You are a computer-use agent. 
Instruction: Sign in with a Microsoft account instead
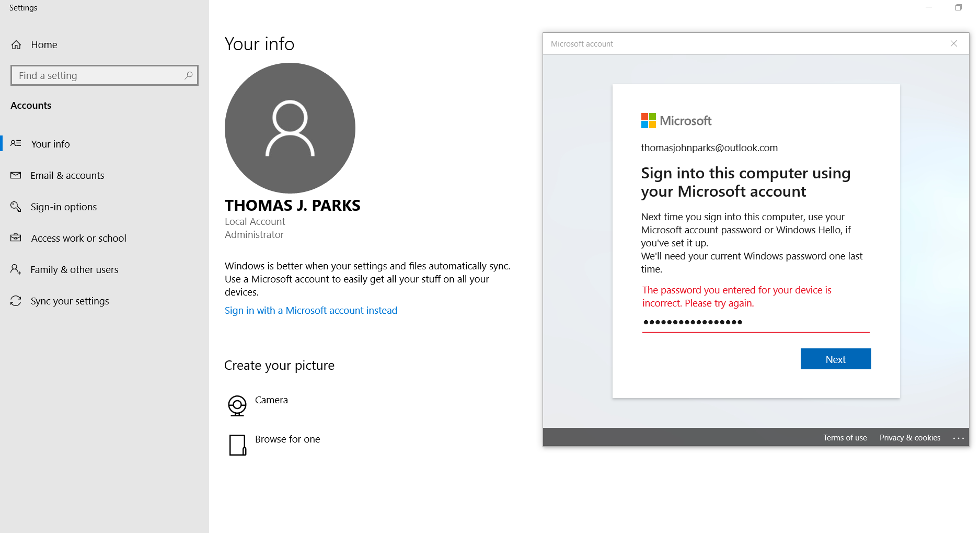pyautogui.click(x=310, y=310)
